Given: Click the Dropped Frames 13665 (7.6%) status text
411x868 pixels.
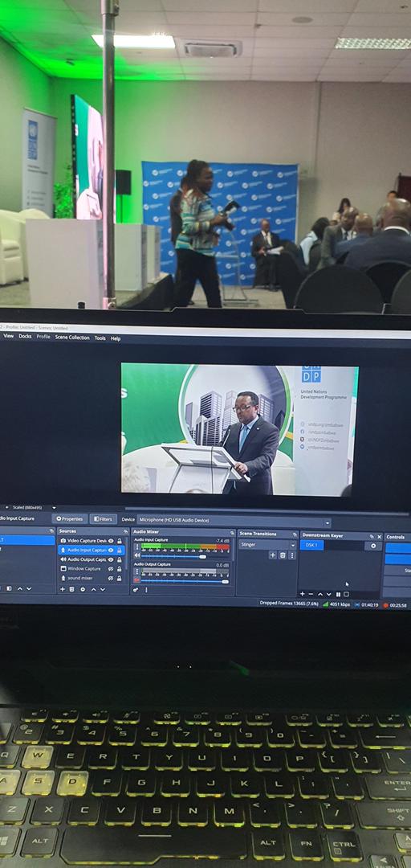Looking at the screenshot, I should tap(289, 604).
